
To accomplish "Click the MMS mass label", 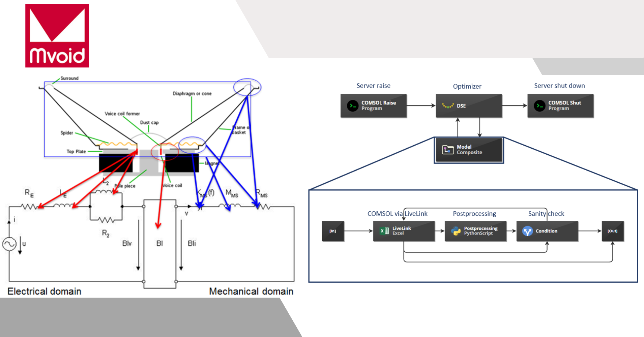I will pyautogui.click(x=232, y=193).
